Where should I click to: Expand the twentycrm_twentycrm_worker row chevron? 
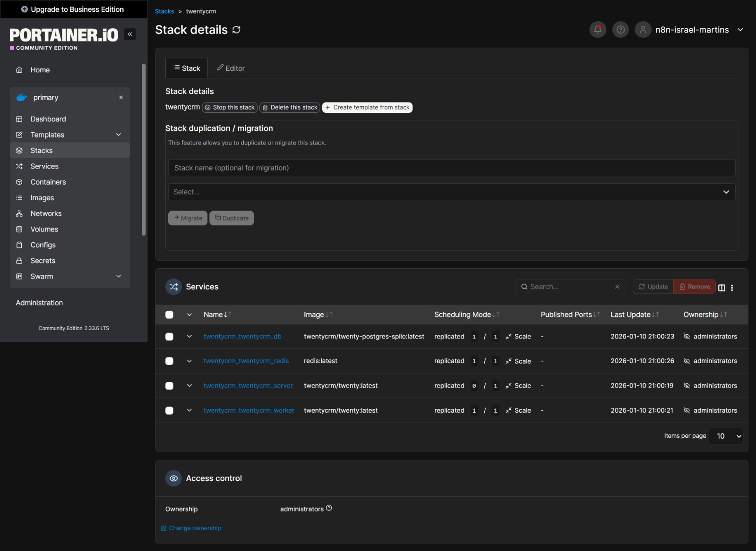pyautogui.click(x=189, y=411)
